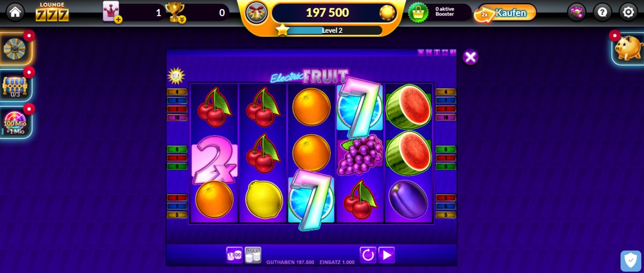Open the trophy rankings icon

175,12
